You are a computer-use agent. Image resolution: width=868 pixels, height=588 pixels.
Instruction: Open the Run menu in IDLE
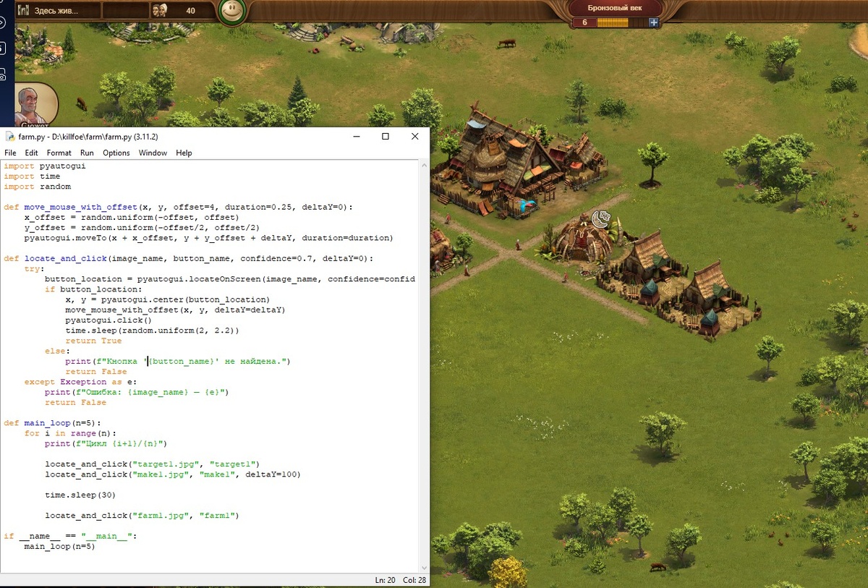[x=87, y=153]
